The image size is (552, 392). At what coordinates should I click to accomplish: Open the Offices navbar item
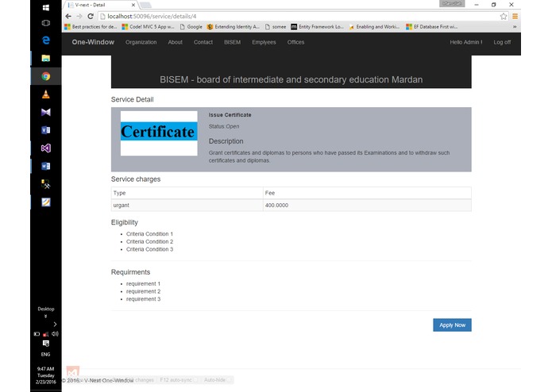tap(295, 42)
